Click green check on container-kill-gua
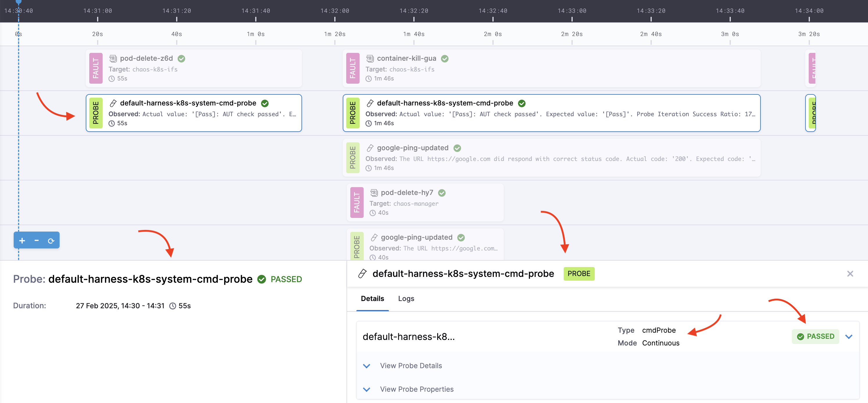Viewport: 868px width, 403px height. click(x=444, y=59)
